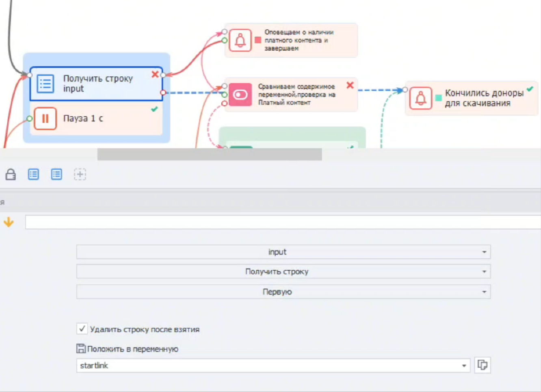Click the pause icon of Пауза 1 с block
This screenshot has height=392, width=541.
click(x=45, y=118)
